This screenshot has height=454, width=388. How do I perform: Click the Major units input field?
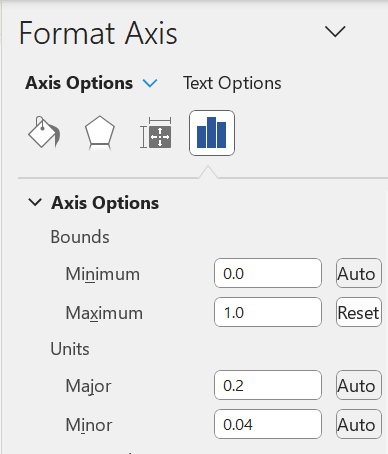268,385
